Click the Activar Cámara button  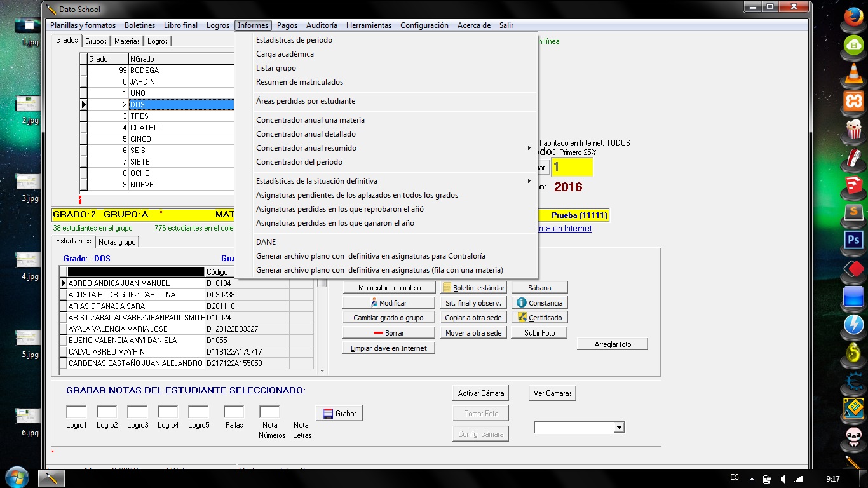[x=480, y=393]
